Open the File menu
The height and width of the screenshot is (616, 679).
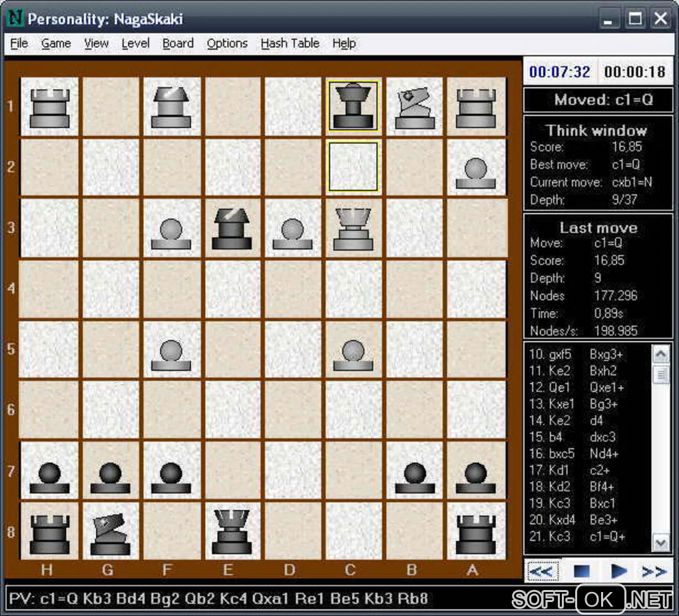19,43
